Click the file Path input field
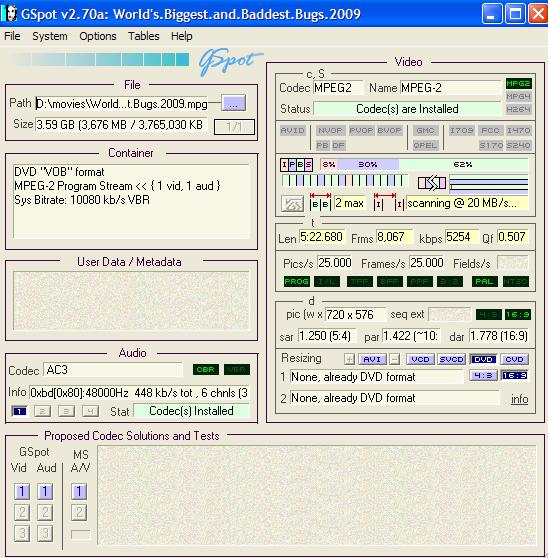The image size is (548, 558). tap(122, 104)
